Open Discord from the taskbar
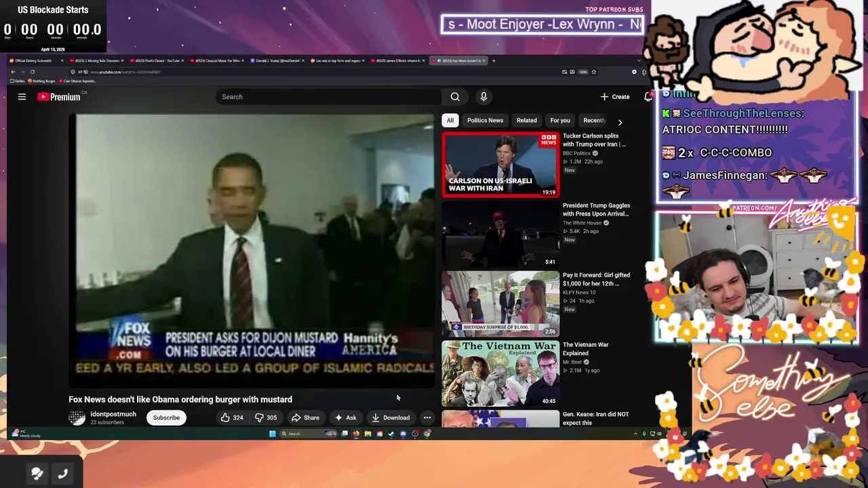The image size is (868, 488). pos(403,434)
